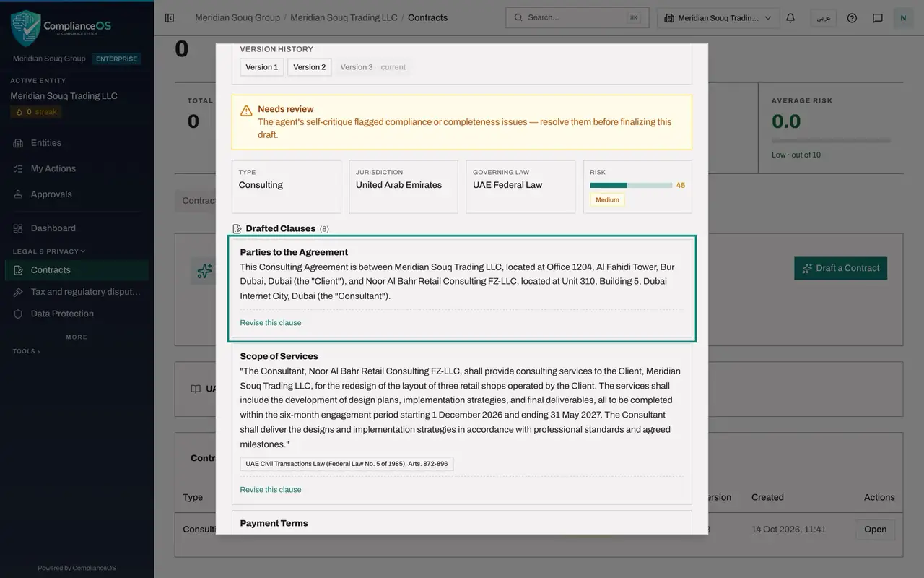Select Version 2 in version history

click(x=309, y=67)
